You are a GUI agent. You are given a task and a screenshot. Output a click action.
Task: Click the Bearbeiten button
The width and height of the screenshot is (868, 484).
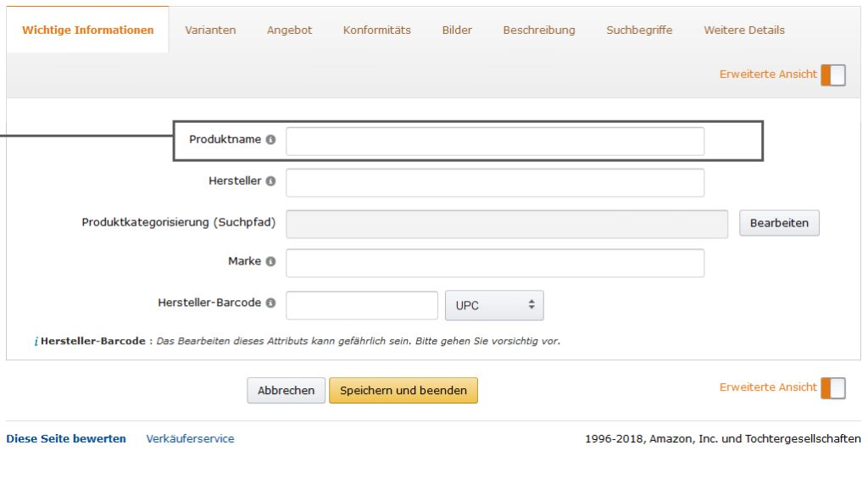pos(779,223)
